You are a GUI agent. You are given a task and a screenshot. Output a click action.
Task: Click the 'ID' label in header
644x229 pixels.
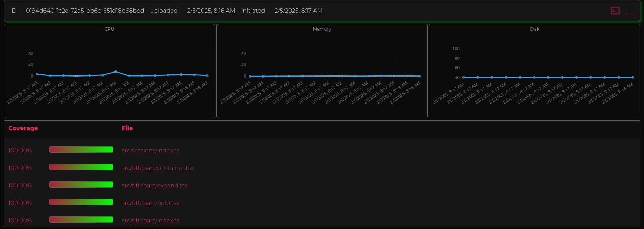click(x=13, y=11)
